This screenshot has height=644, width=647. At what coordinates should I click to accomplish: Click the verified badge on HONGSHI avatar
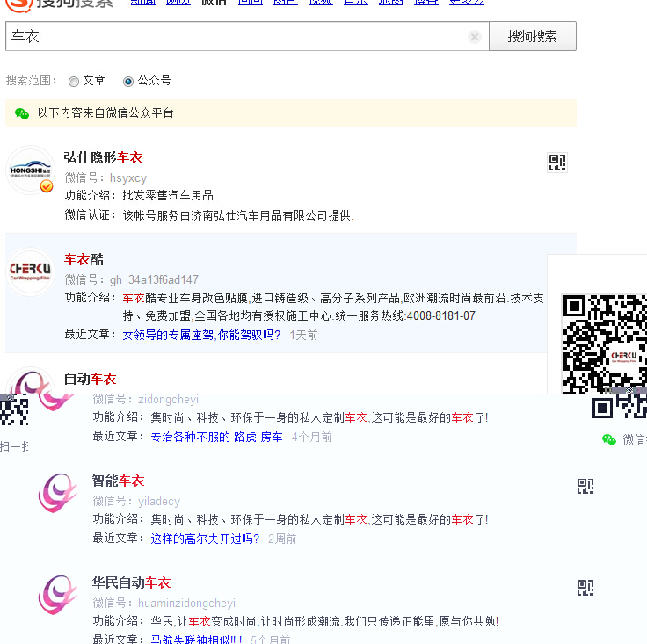coord(47,186)
